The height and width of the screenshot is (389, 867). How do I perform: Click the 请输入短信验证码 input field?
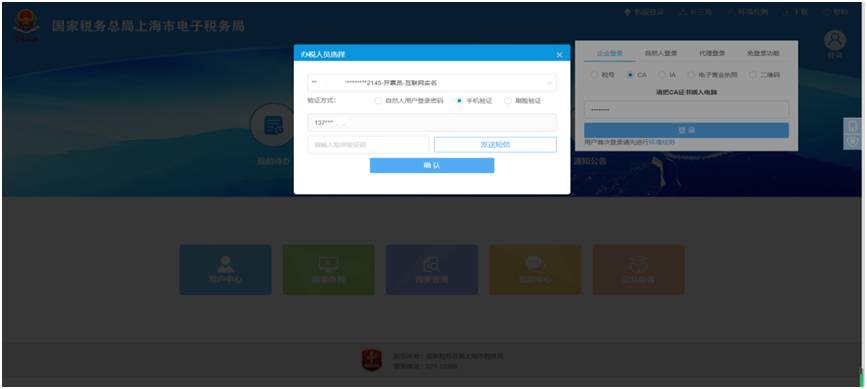(368, 145)
